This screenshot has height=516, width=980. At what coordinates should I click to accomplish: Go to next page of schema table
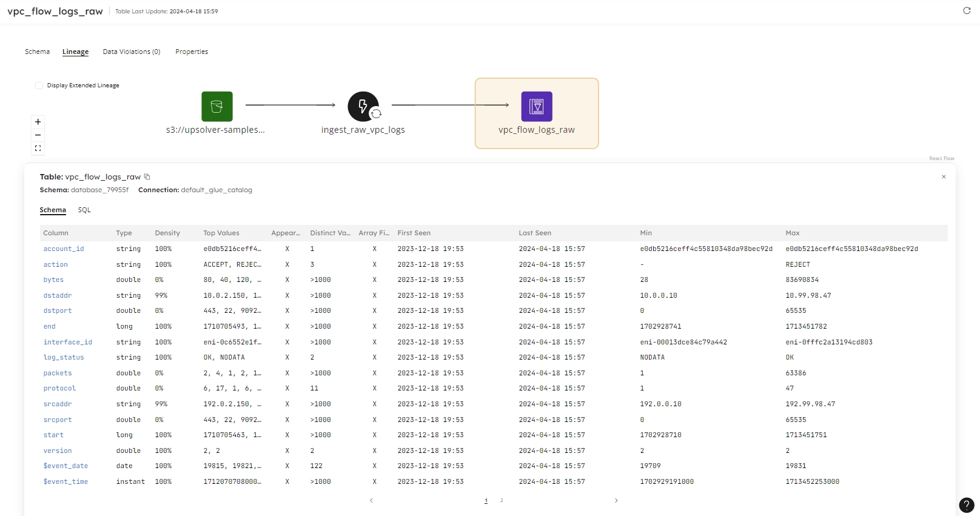(616, 500)
